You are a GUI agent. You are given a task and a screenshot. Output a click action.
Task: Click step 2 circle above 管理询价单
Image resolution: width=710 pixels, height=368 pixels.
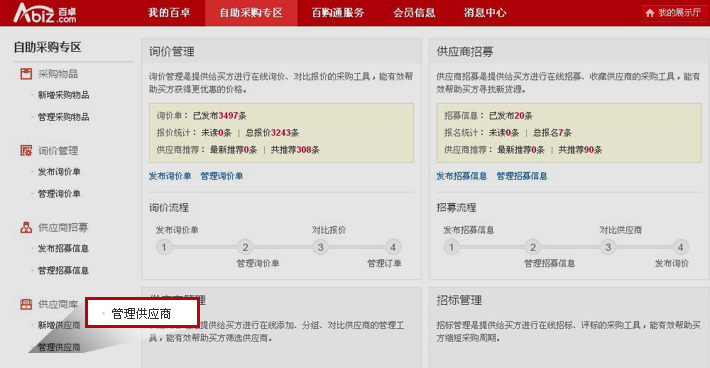(245, 247)
